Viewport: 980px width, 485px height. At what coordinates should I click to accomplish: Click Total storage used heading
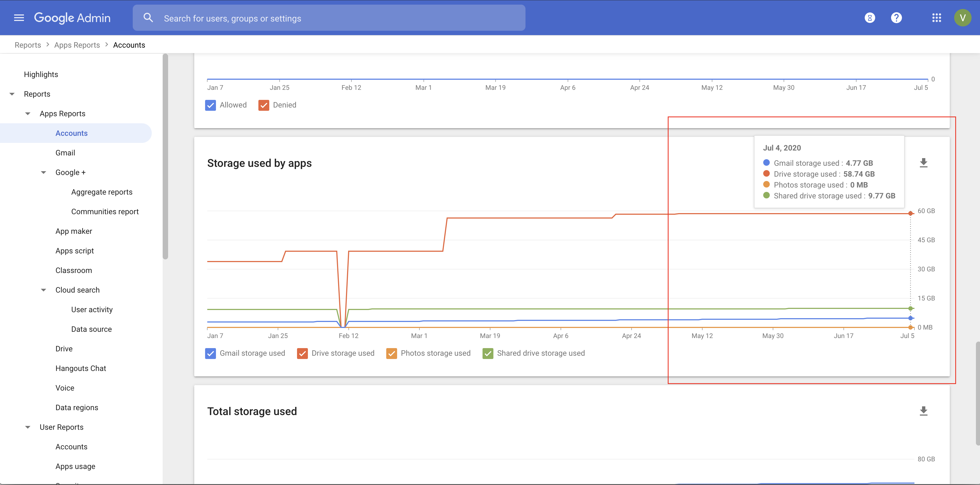252,412
